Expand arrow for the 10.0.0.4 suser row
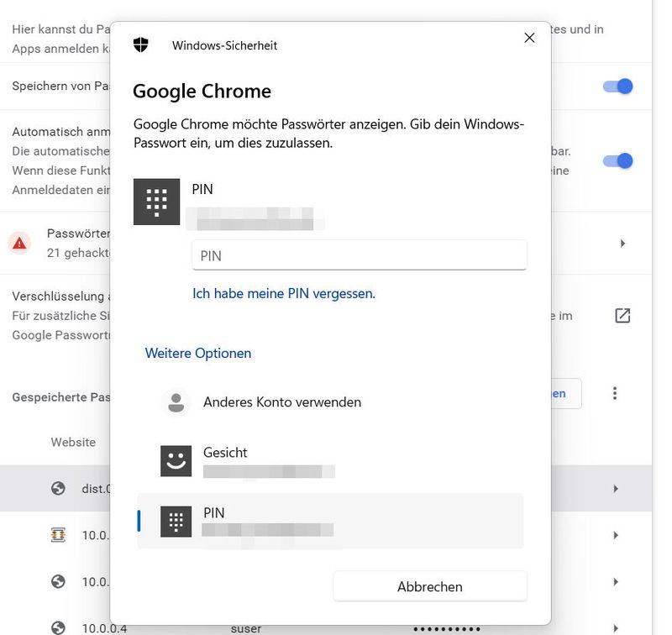Image resolution: width=672 pixels, height=635 pixels. 616,628
